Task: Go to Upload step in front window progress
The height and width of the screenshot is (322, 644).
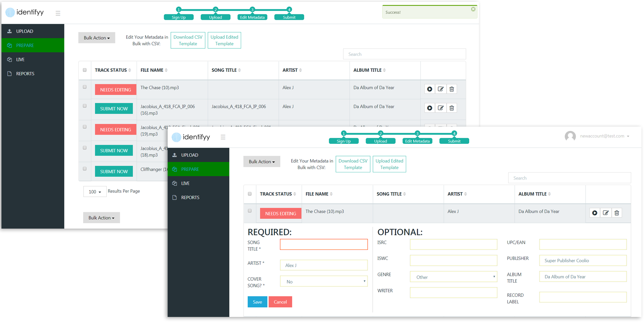Action: [381, 141]
